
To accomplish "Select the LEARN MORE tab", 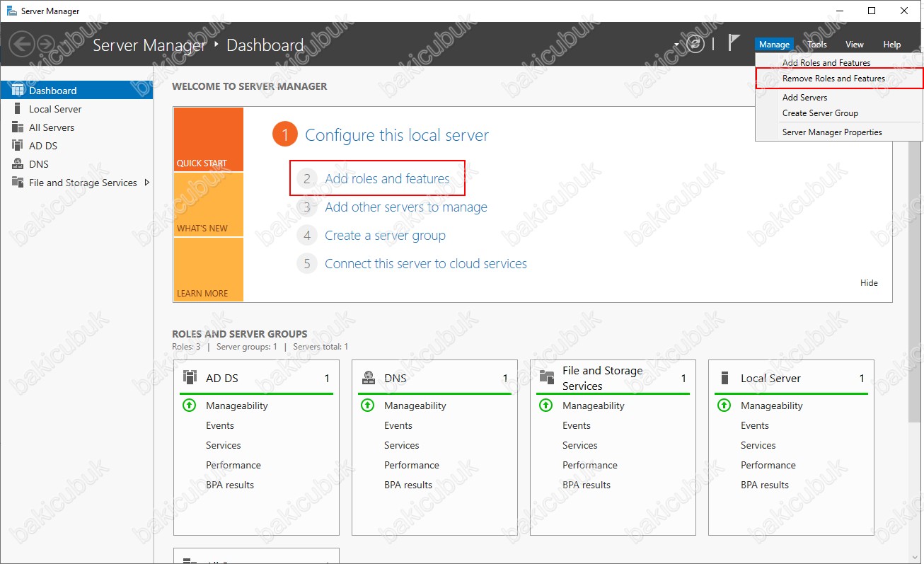I will (208, 270).
